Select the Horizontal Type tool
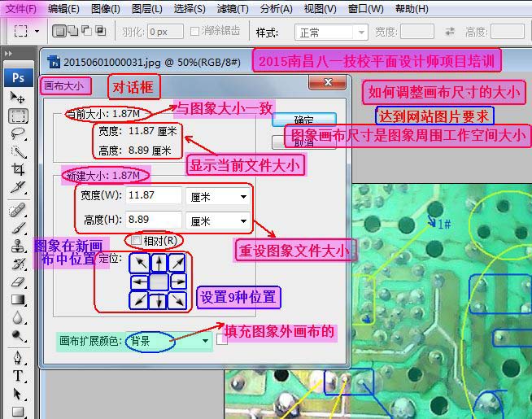The image size is (532, 419). click(x=17, y=375)
